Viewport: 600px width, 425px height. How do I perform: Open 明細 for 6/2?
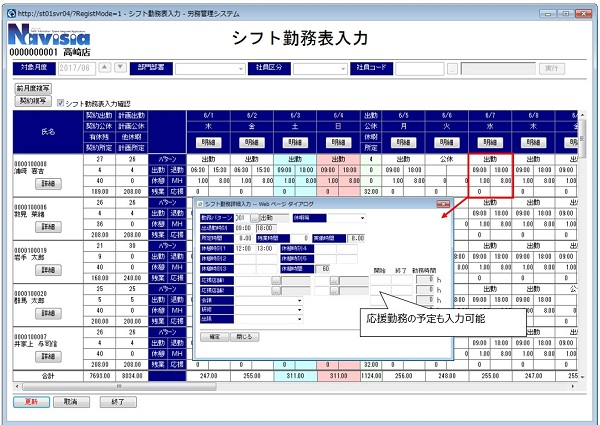[x=252, y=143]
